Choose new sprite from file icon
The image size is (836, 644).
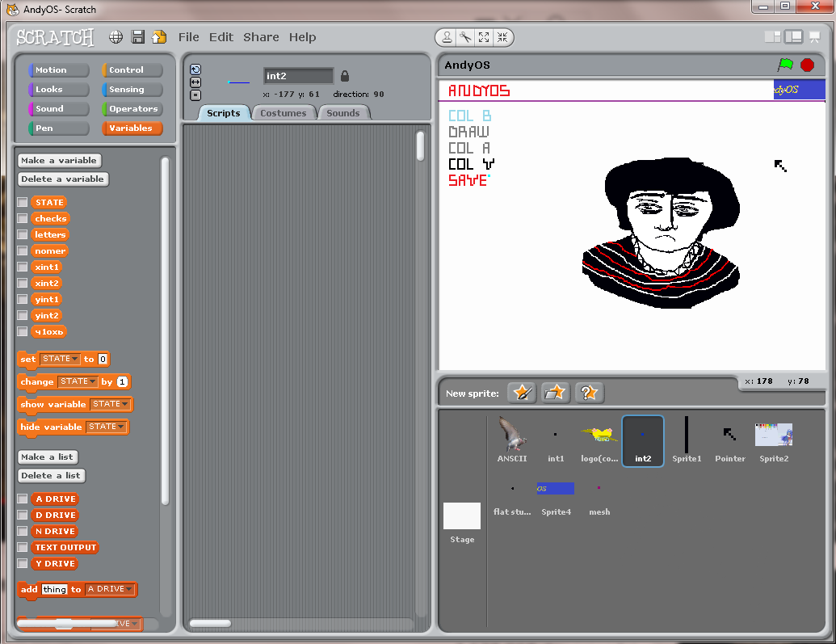tap(556, 393)
